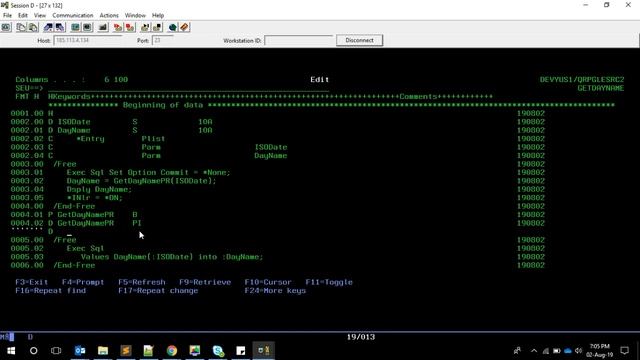This screenshot has height=360, width=640.
Task: Open File Explorer from the taskbar
Action: (103, 351)
